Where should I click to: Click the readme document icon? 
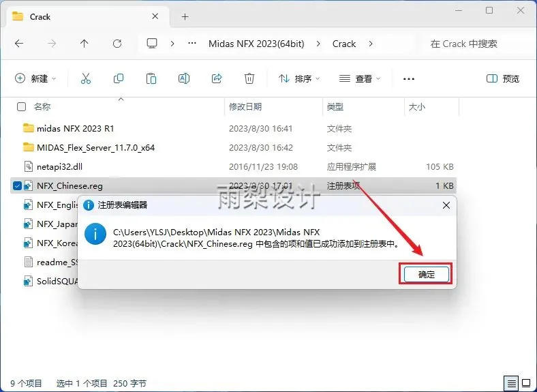[28, 262]
